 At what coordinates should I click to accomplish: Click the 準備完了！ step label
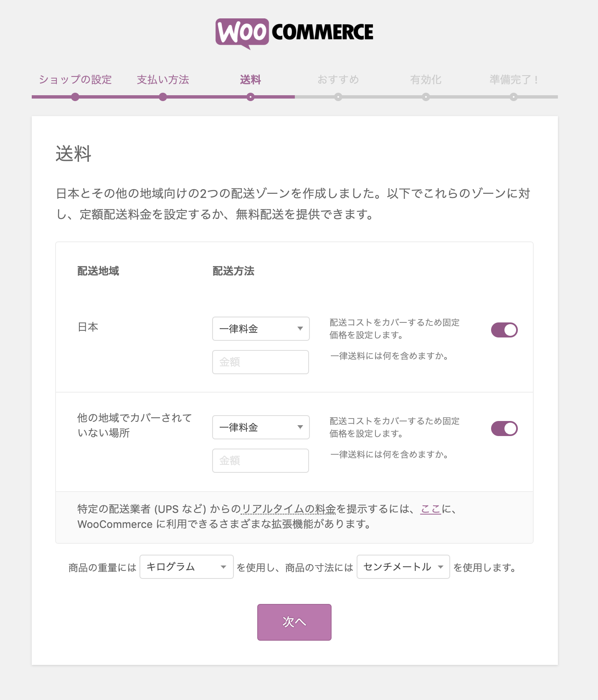pyautogui.click(x=514, y=79)
